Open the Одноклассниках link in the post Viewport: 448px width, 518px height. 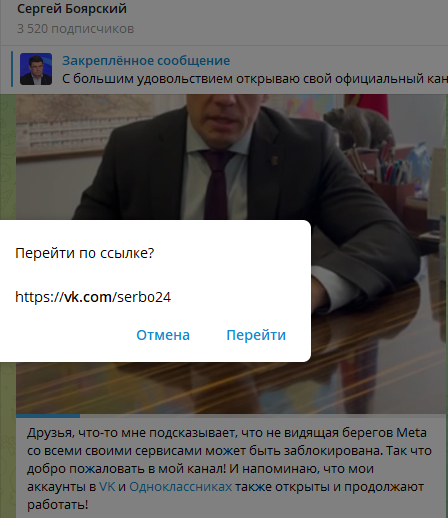point(180,487)
